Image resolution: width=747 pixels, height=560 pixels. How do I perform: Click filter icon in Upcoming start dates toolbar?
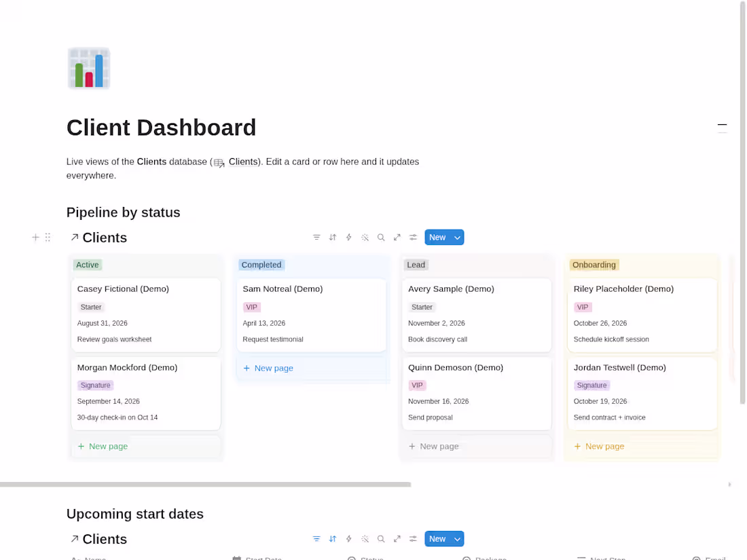[316, 538]
